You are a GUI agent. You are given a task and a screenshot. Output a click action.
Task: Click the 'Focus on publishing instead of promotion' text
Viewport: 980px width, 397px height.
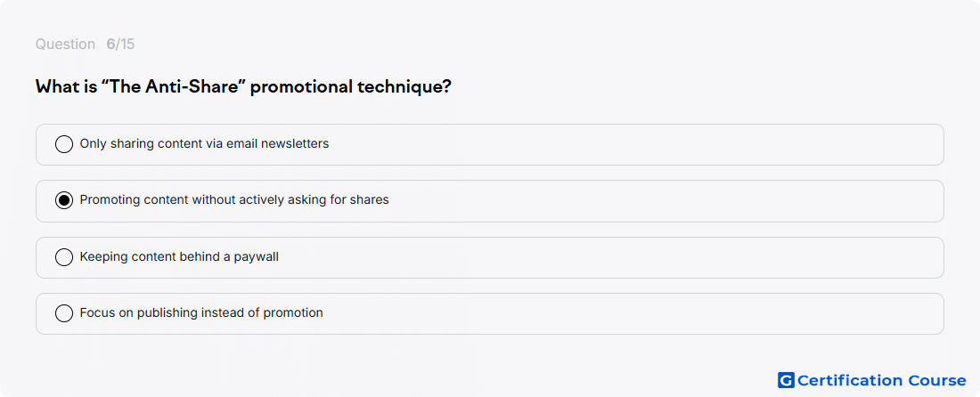[201, 312]
